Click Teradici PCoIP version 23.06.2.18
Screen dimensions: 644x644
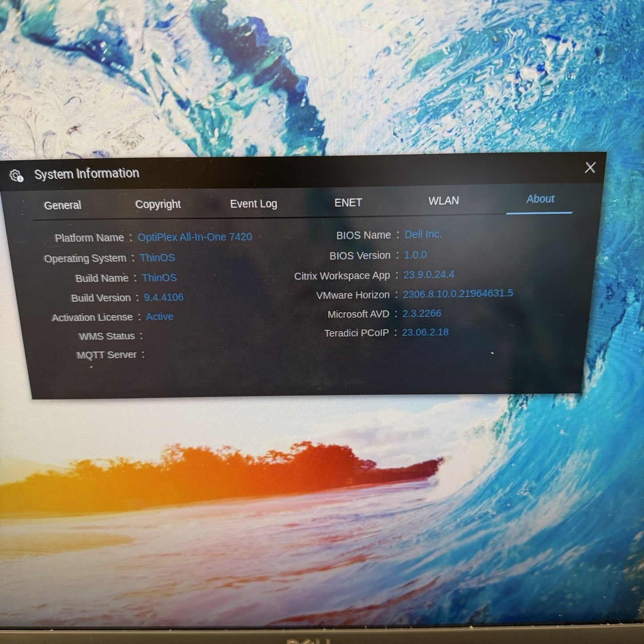[x=425, y=332]
